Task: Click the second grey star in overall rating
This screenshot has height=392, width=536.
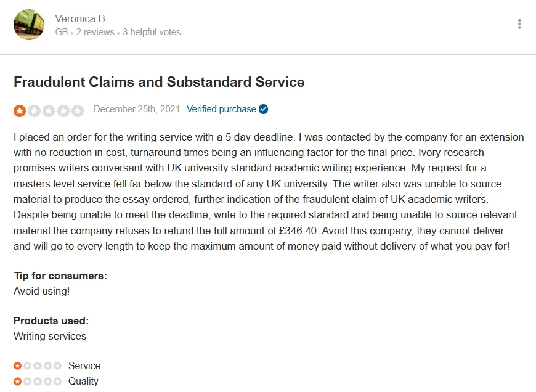Action: [x=34, y=111]
